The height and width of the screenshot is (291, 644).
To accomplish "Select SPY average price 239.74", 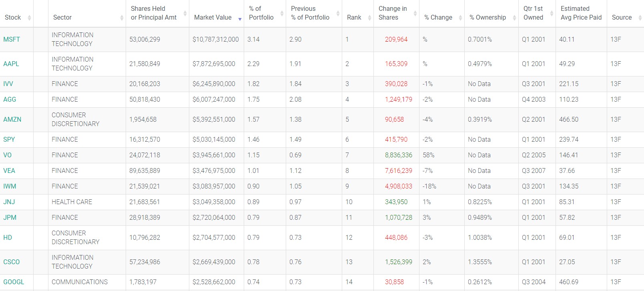I will [569, 140].
